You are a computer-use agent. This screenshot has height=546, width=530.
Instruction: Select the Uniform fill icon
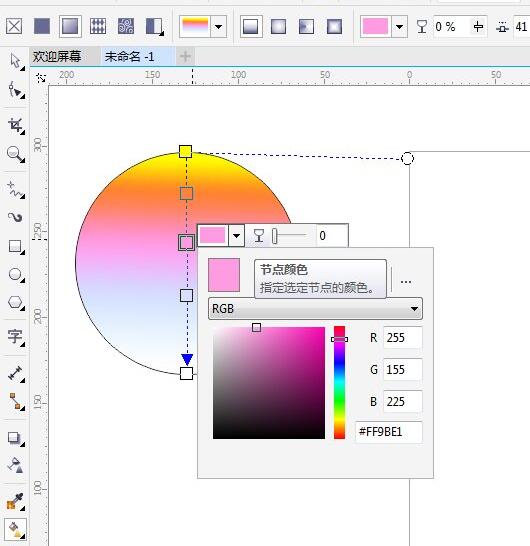coord(42,26)
